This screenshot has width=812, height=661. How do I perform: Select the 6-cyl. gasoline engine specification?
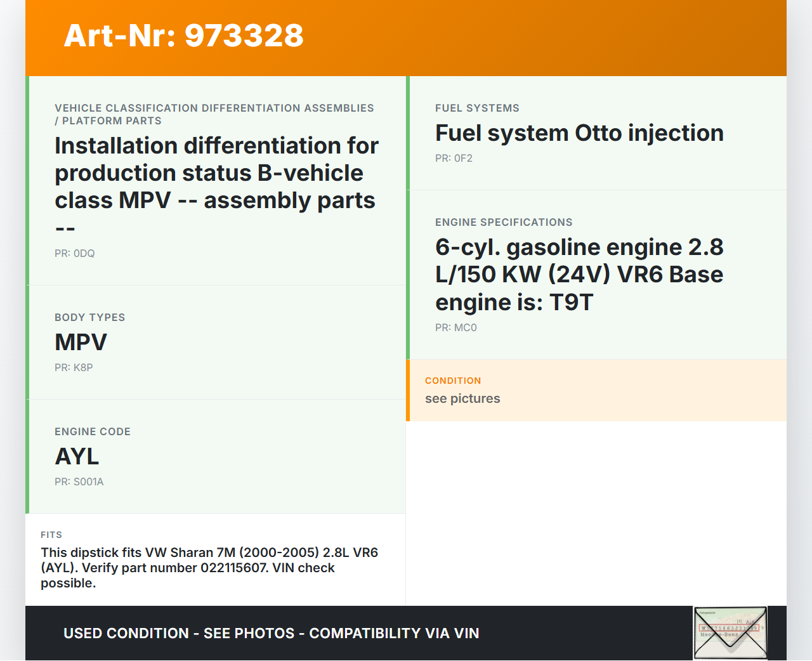point(579,275)
